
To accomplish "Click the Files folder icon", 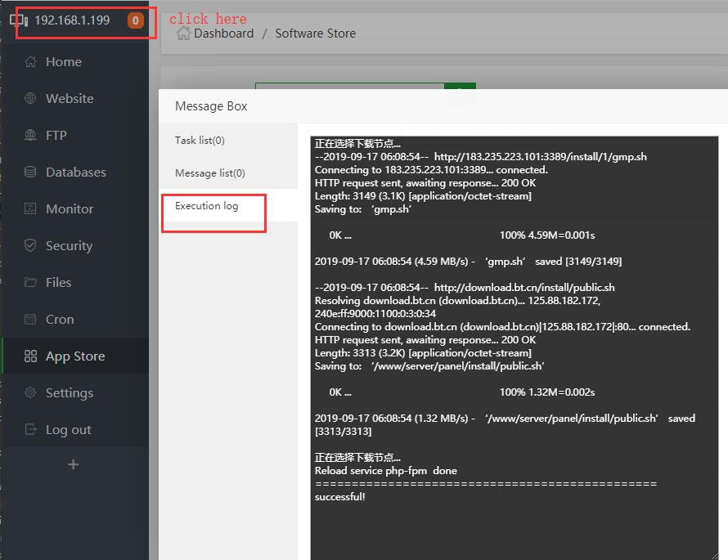I will 30,282.
